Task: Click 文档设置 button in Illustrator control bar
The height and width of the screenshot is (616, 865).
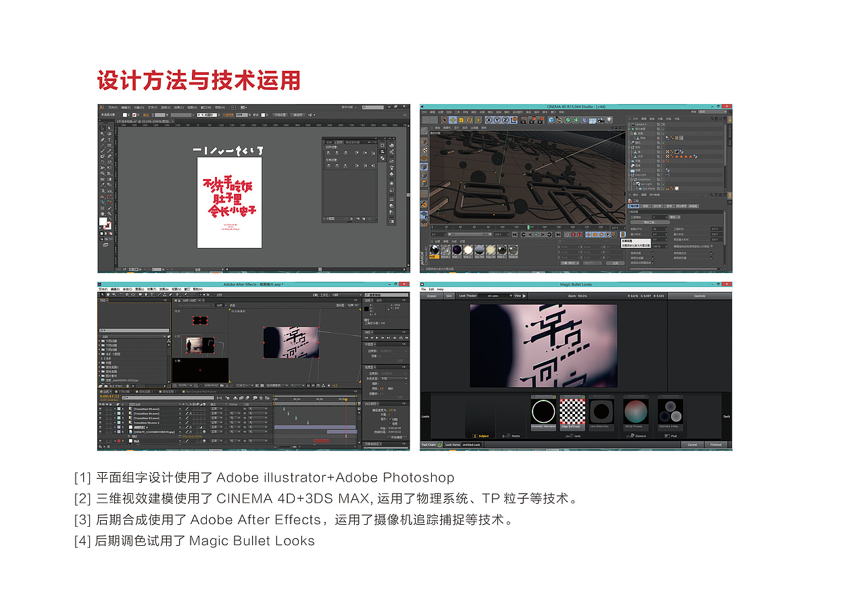Action: (x=280, y=115)
